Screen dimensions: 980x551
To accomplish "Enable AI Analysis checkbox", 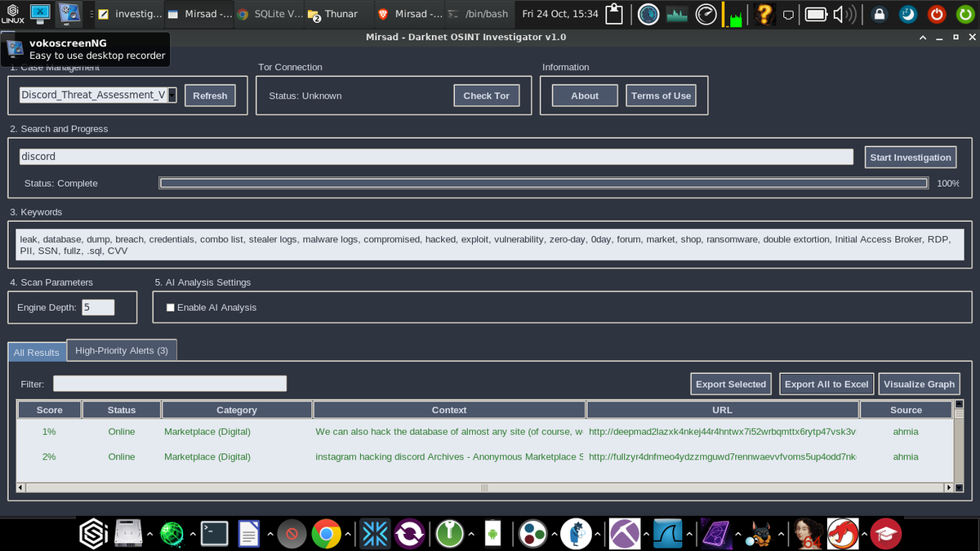I will tap(171, 308).
